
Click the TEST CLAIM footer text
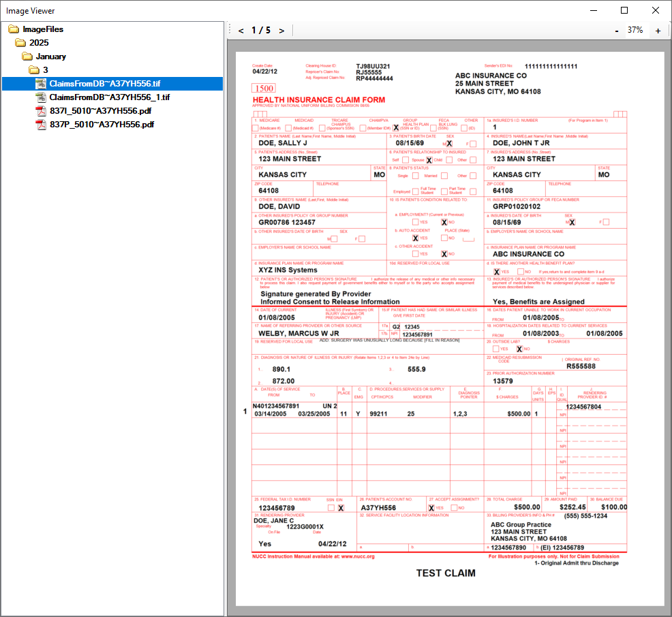(x=446, y=573)
